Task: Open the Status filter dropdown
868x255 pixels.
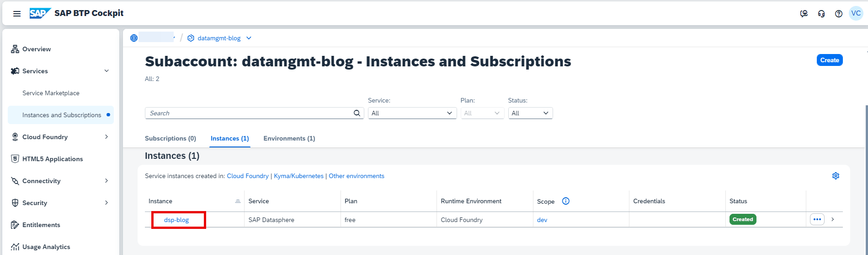Action: tap(530, 113)
